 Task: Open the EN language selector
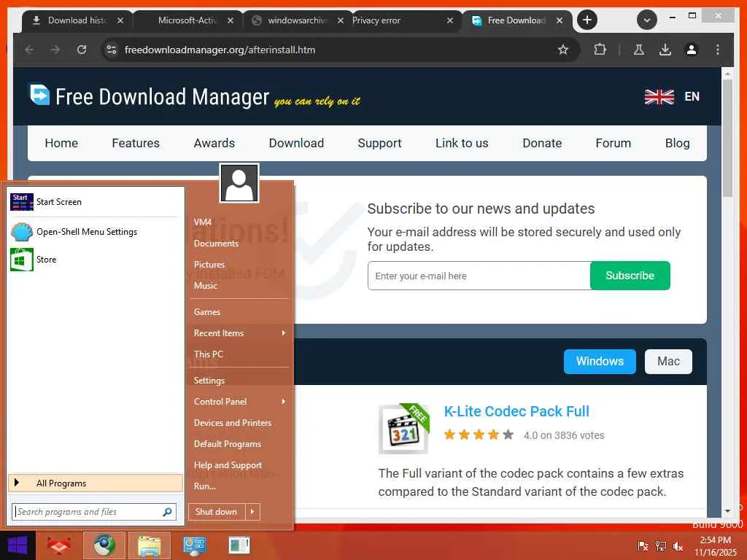(x=692, y=97)
